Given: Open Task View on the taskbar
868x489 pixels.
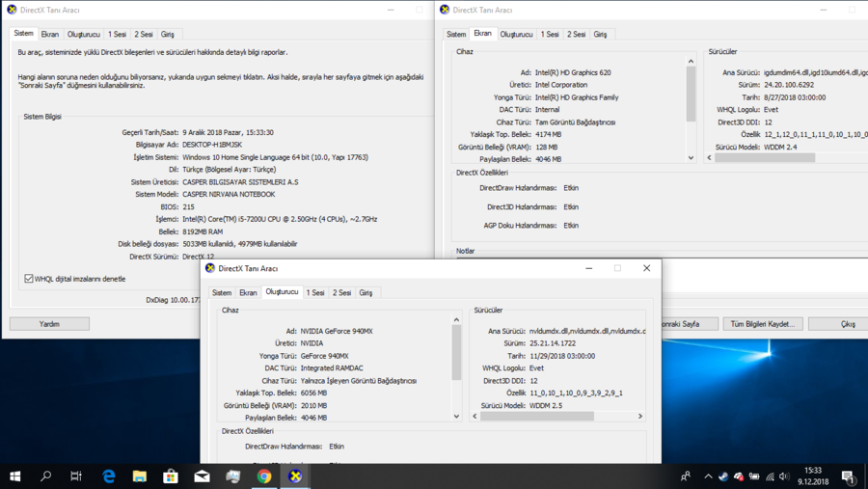Looking at the screenshot, I should [x=76, y=476].
